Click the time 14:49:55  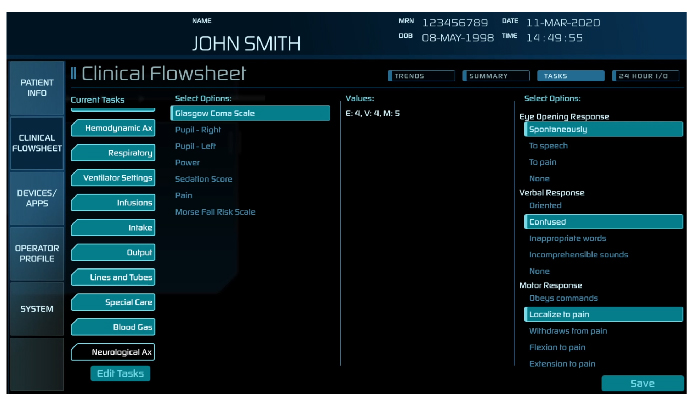pyautogui.click(x=554, y=38)
